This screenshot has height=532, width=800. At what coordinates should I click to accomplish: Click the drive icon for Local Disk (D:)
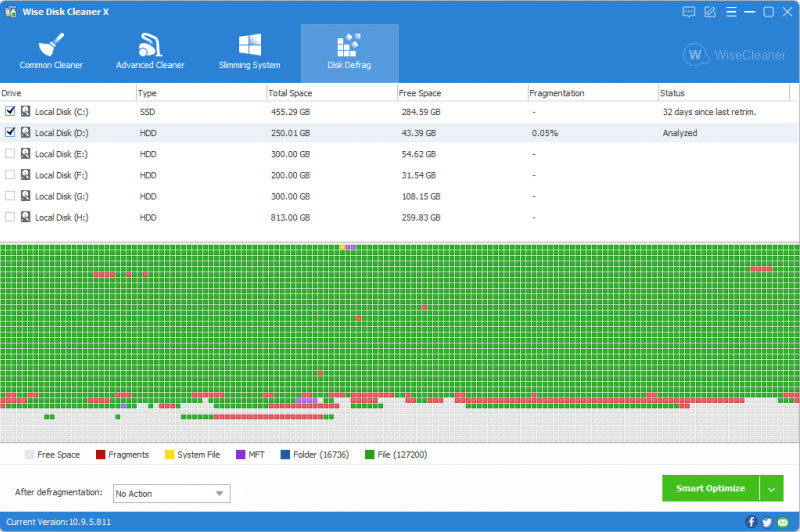(x=26, y=132)
